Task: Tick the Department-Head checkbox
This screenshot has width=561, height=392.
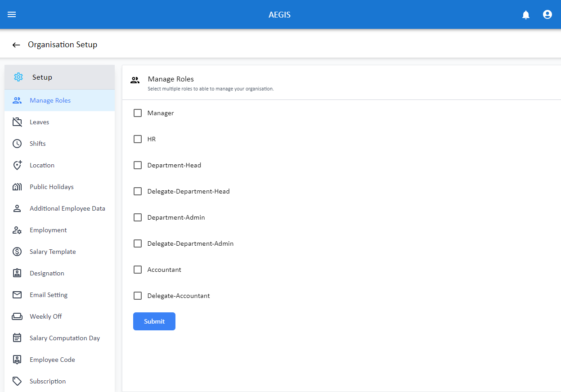Action: (x=138, y=165)
